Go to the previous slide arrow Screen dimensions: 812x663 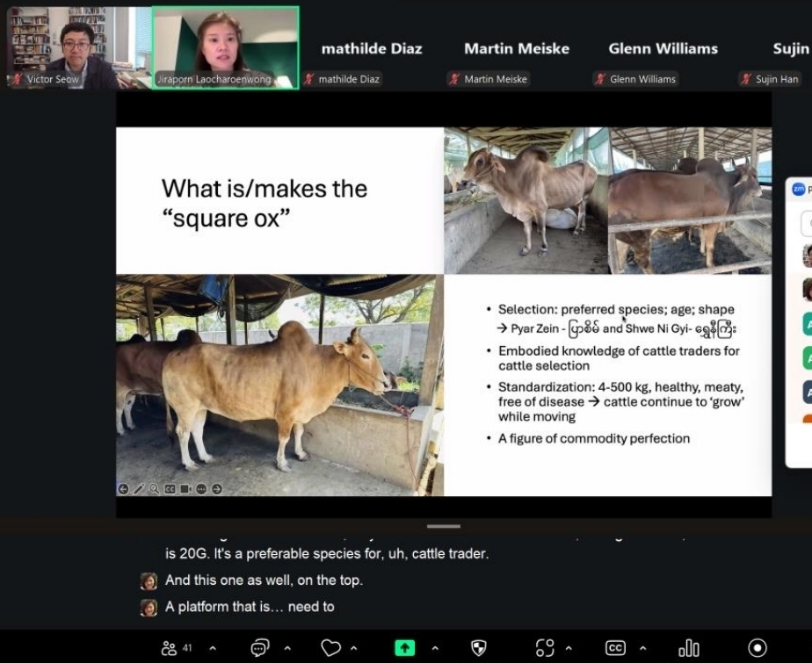[x=123, y=489]
